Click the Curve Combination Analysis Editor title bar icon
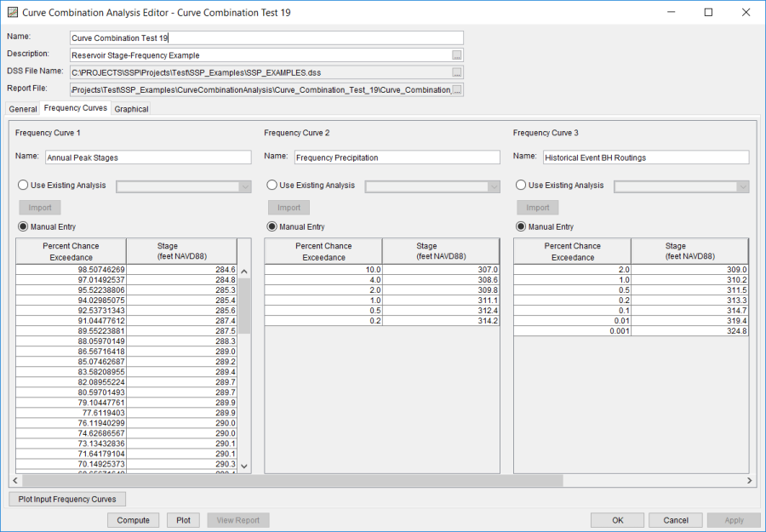 [12, 12]
